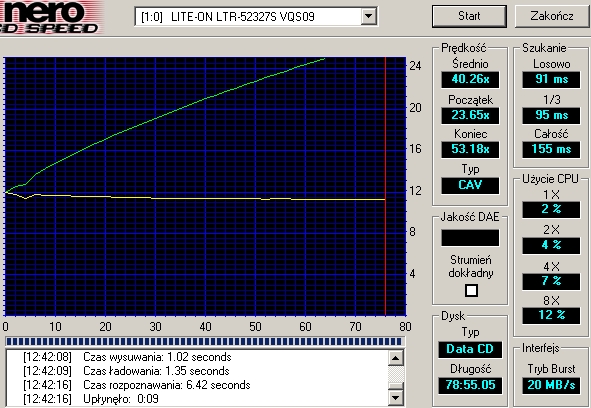Click the log scroll down arrow
Image resolution: width=591 pixels, height=408 pixels.
tap(396, 397)
